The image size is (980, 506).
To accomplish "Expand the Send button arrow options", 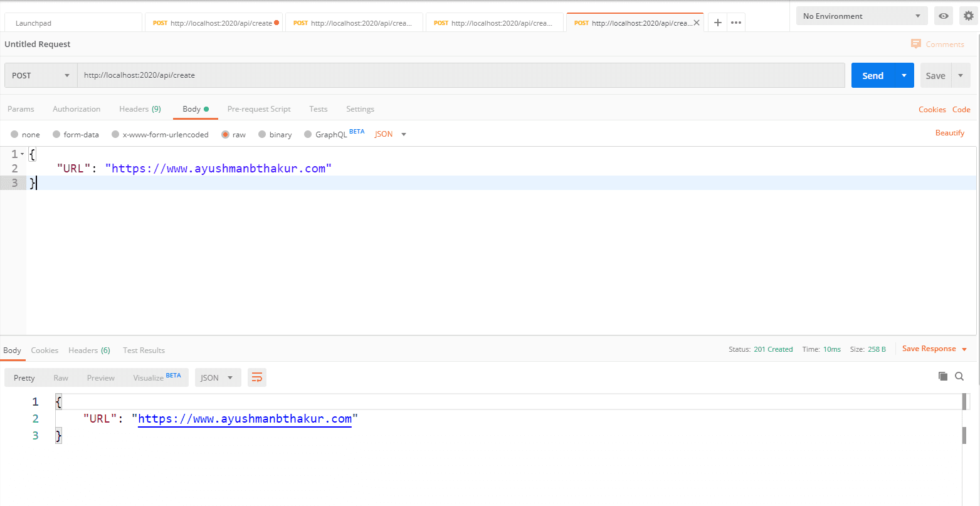I will [x=904, y=75].
